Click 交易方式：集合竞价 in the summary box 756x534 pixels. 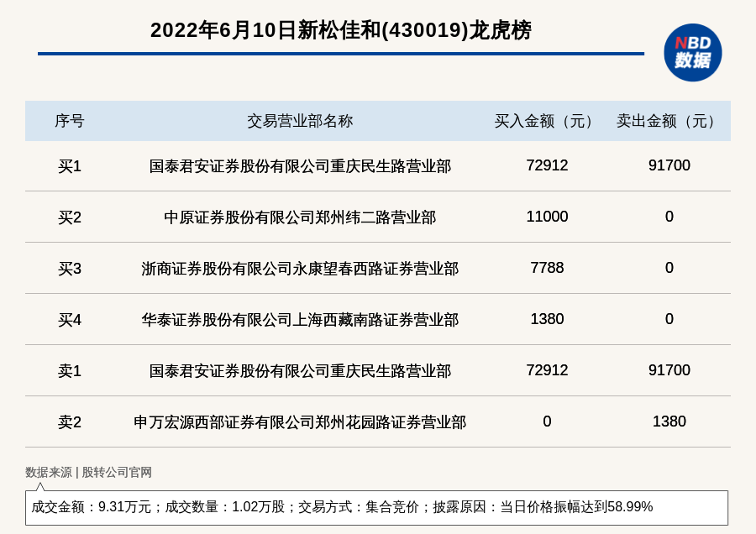[x=358, y=507]
